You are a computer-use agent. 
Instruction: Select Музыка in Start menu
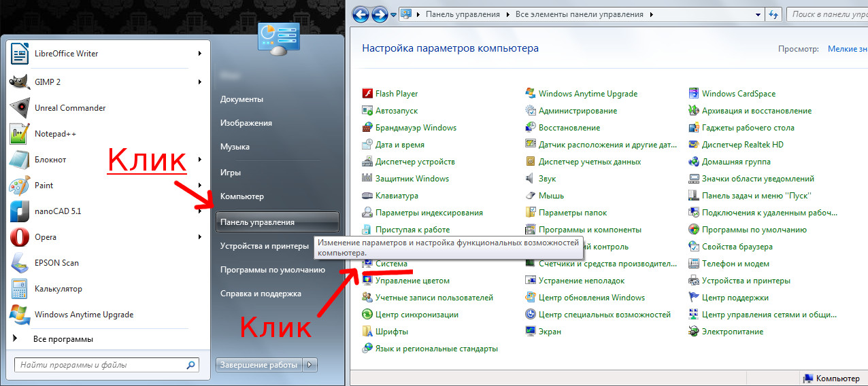tap(235, 147)
